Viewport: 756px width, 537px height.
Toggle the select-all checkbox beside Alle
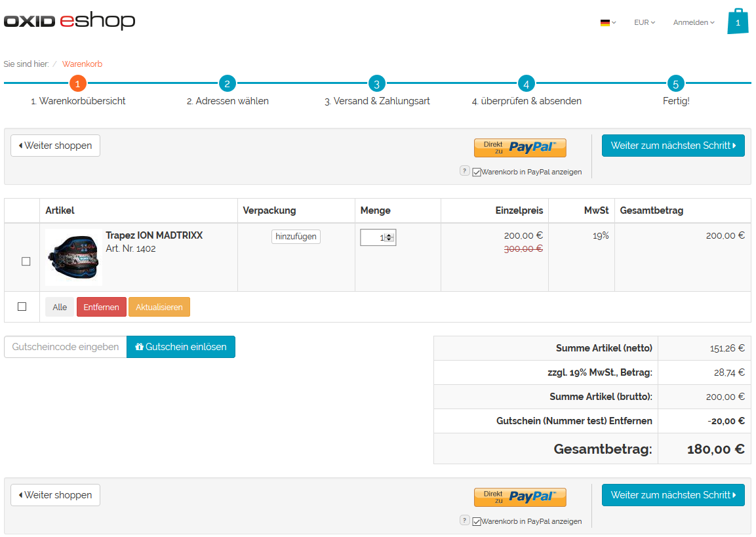click(x=22, y=306)
